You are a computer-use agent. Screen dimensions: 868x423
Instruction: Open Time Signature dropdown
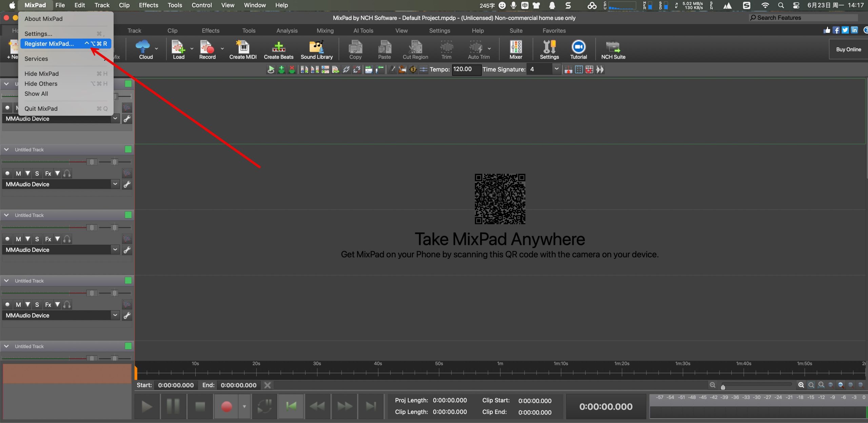click(556, 69)
